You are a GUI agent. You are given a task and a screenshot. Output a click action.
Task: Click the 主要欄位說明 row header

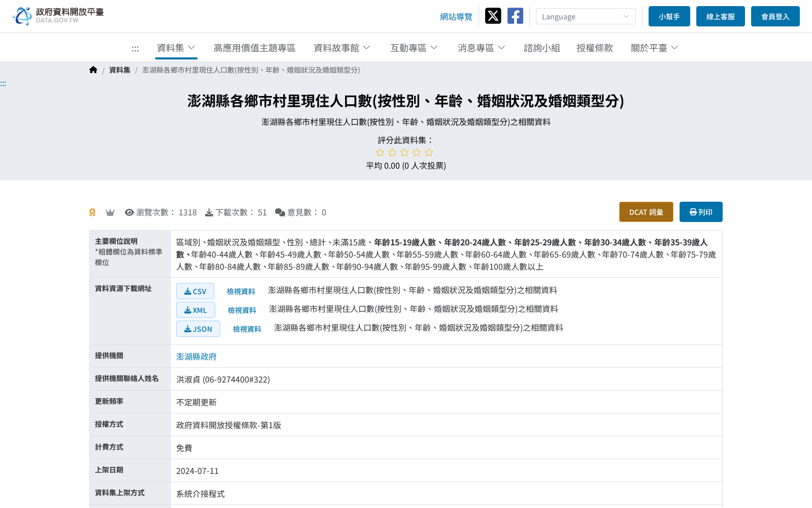tap(130, 254)
